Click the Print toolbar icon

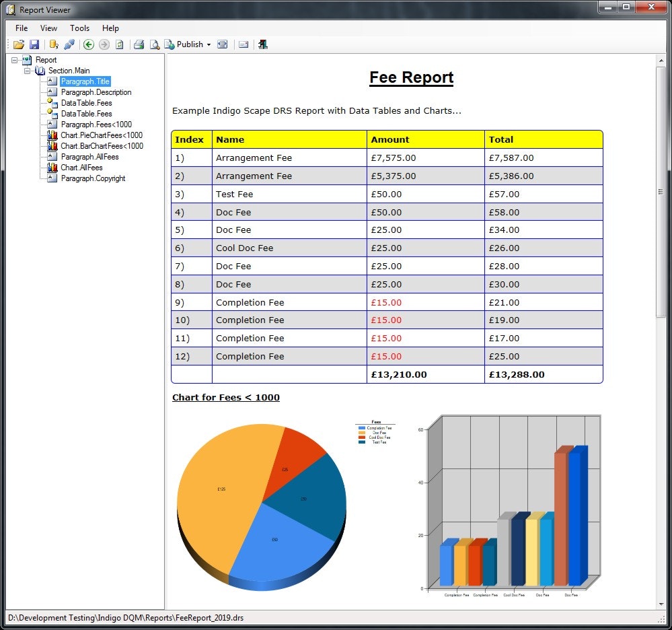[139, 44]
